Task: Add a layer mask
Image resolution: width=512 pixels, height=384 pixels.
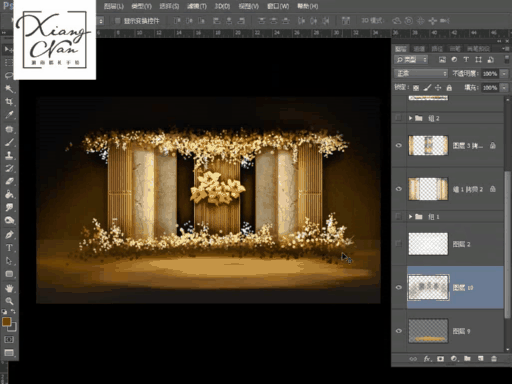Action: 440,359
